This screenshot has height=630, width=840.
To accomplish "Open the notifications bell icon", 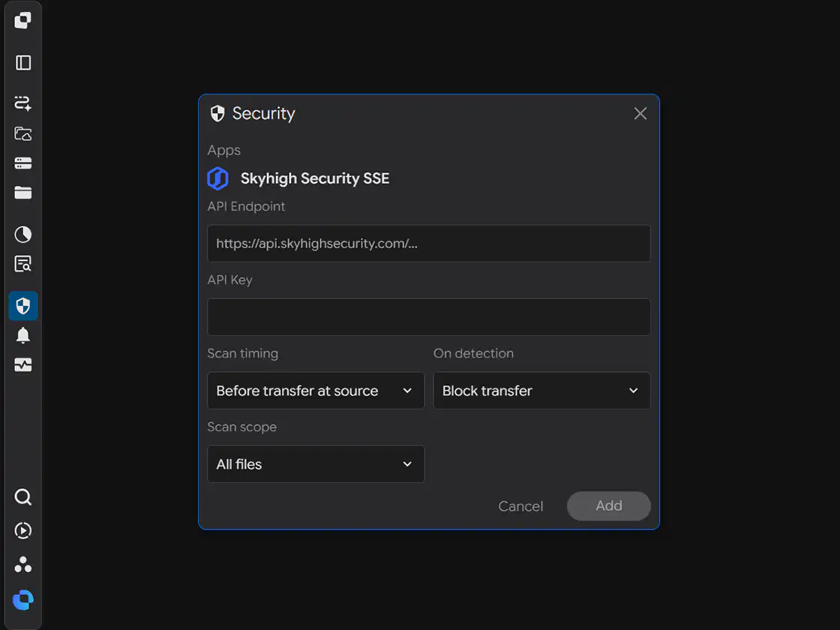I will coord(23,335).
